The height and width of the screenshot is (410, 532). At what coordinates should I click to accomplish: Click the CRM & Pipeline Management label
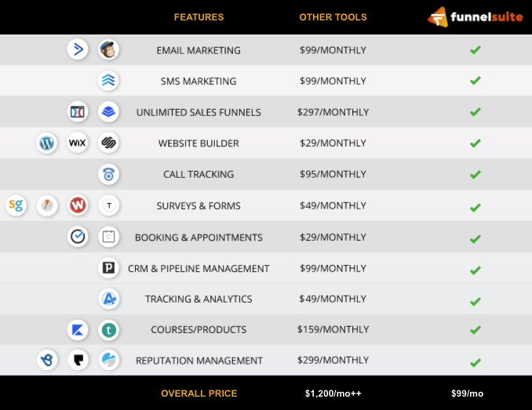coord(199,268)
